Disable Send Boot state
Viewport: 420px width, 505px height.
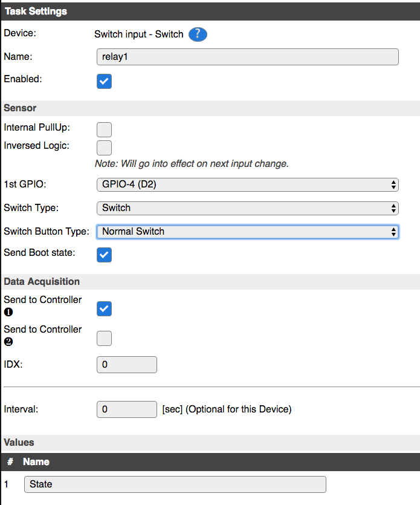[104, 255]
